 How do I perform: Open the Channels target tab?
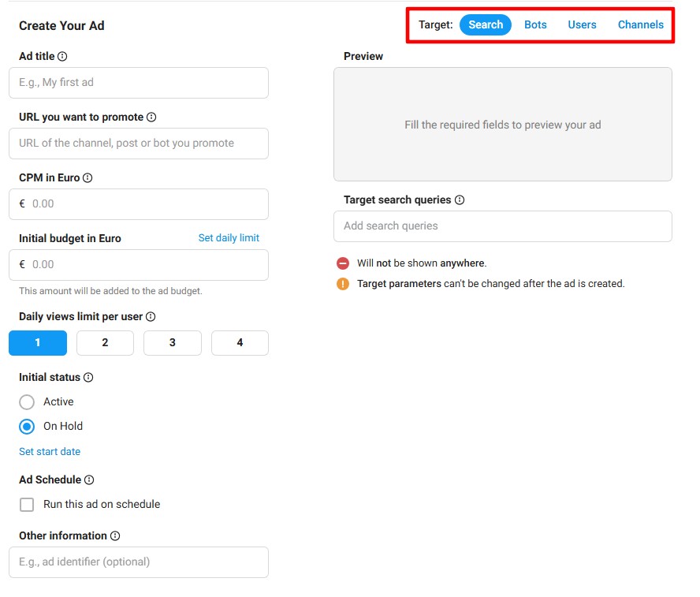pos(640,25)
